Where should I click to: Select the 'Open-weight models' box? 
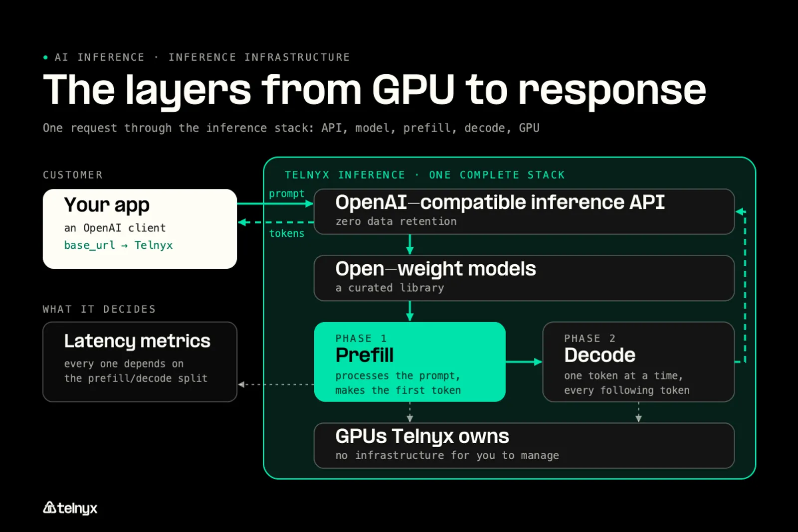click(524, 278)
